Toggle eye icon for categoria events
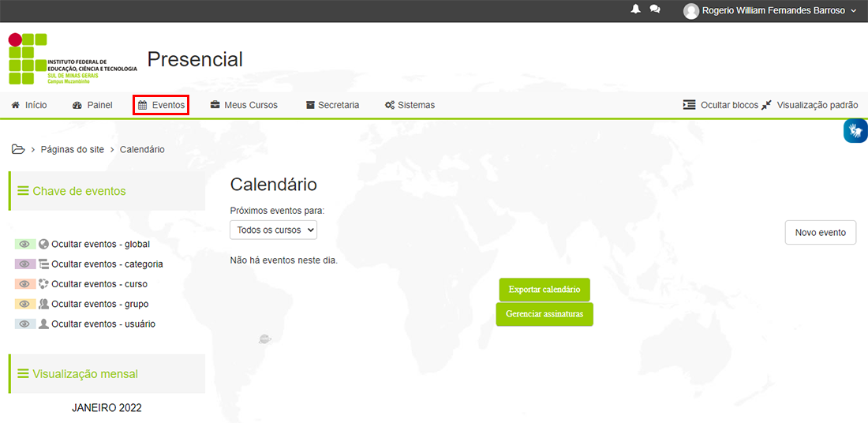868x423 pixels. [25, 264]
